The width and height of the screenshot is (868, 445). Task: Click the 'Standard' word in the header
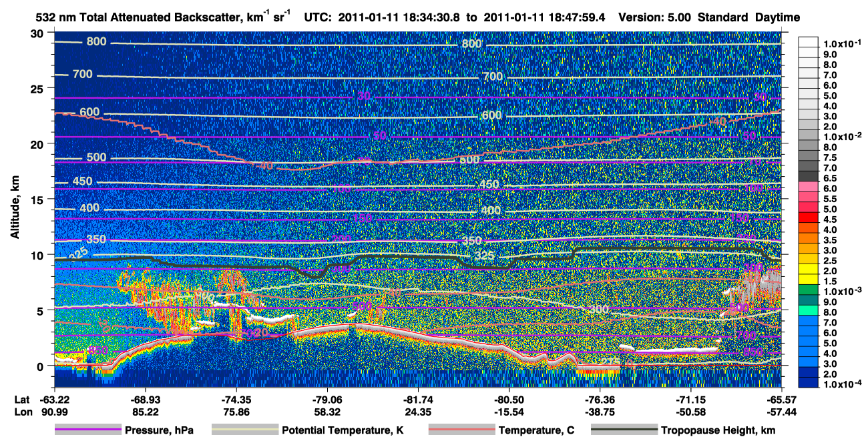pos(723,17)
